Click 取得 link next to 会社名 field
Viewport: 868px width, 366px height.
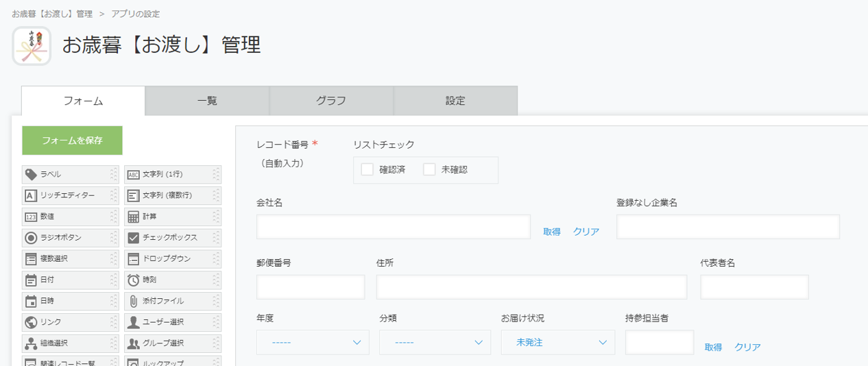click(552, 232)
